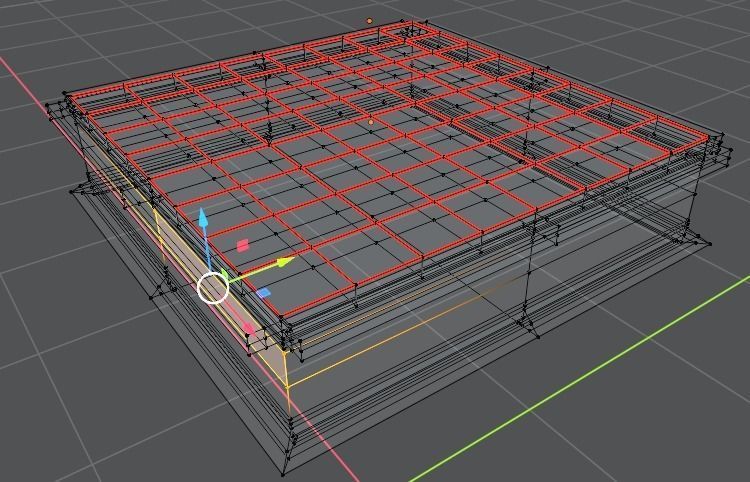Click the green Y-axis gizmo arrow
The image size is (750, 482).
285,262
